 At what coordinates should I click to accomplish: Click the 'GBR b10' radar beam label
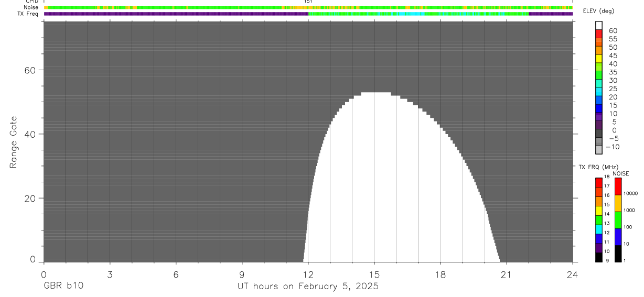pos(63,287)
